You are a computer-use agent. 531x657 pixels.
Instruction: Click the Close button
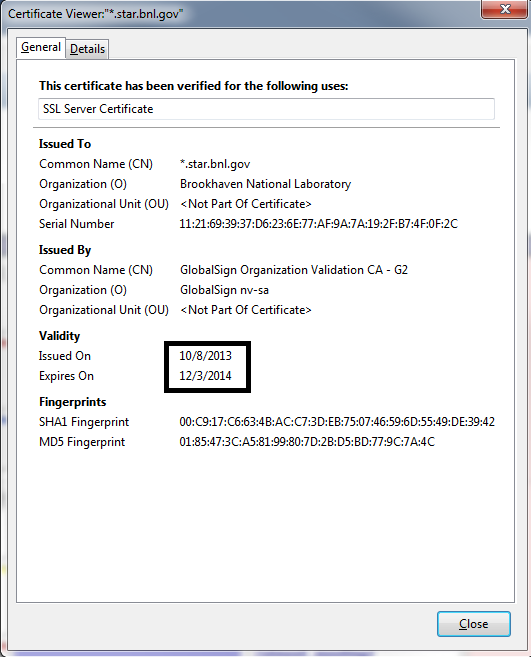(x=474, y=624)
